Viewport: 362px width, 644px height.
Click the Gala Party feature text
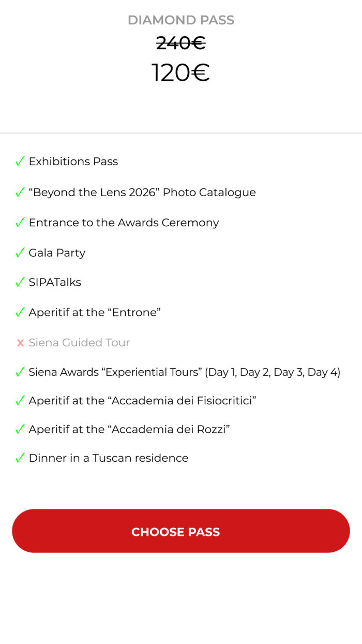pos(57,253)
